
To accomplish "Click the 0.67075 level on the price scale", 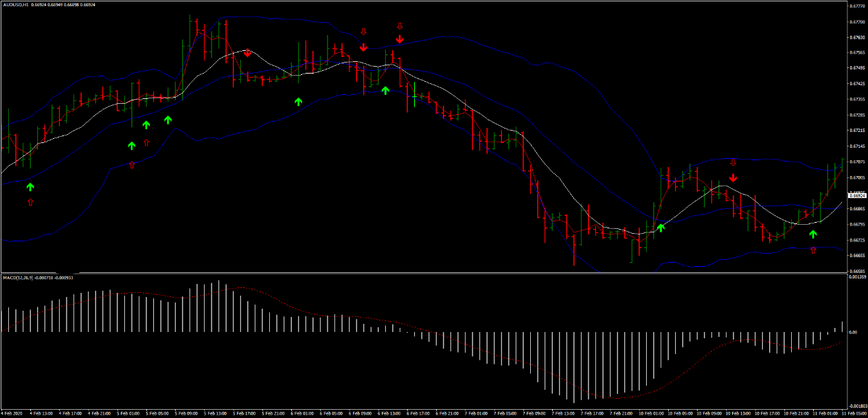I will coord(856,162).
